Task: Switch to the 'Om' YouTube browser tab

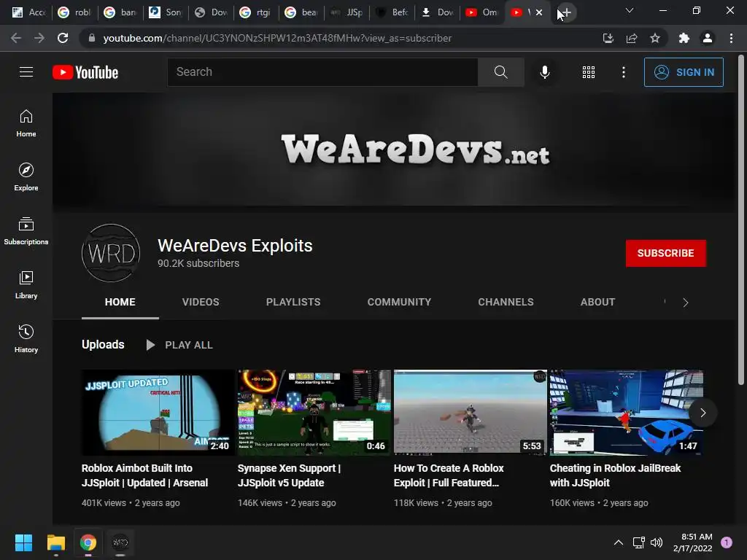Action: [482, 12]
